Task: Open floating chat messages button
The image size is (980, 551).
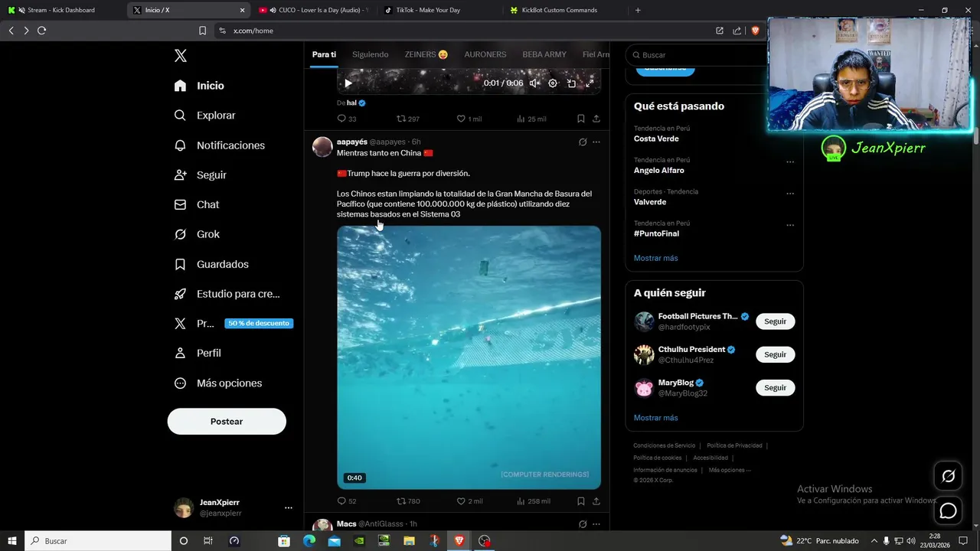Action: (948, 510)
